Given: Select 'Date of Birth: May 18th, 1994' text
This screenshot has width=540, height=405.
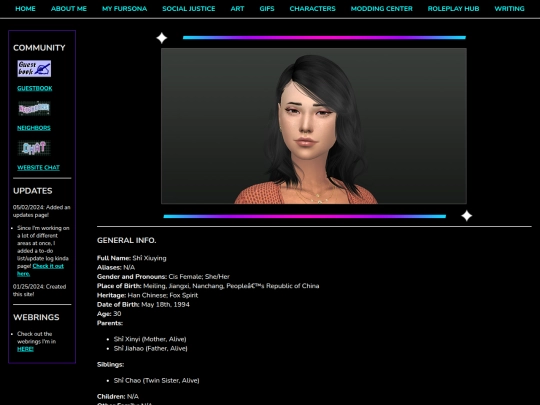Looking at the screenshot, I should tap(143, 304).
